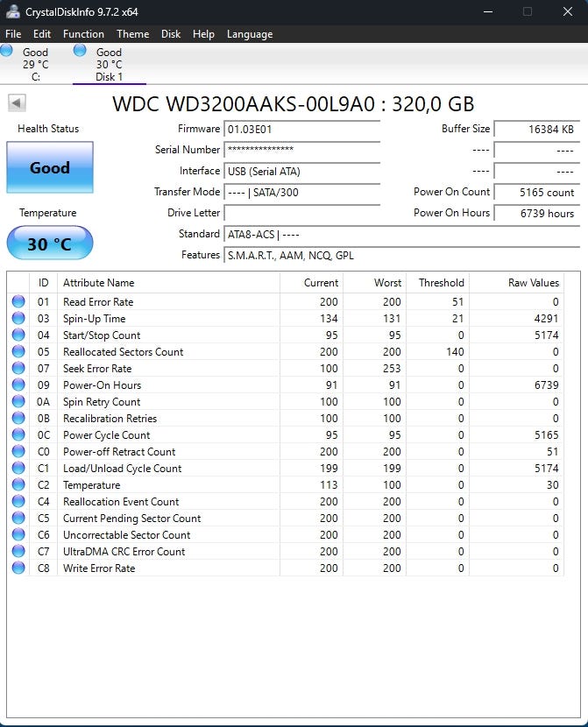The width and height of the screenshot is (588, 727).
Task: Click the status circle for Spin Retry Count
Action: coord(18,401)
